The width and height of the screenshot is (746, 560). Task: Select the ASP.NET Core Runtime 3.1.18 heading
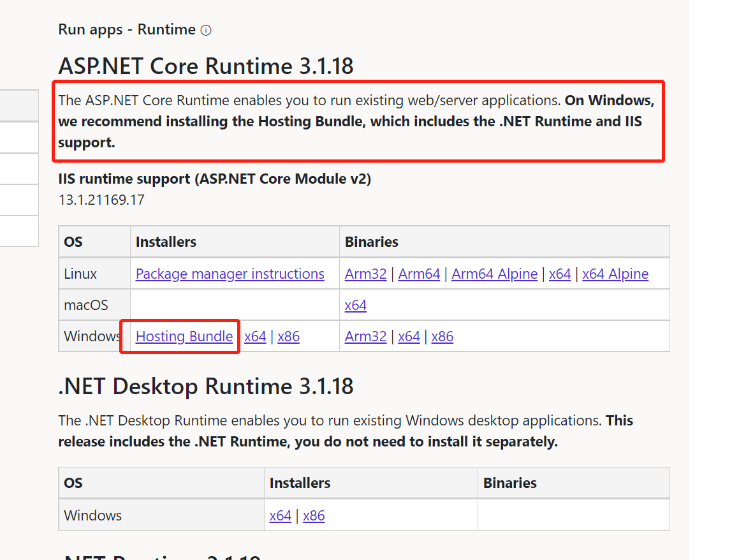click(205, 66)
